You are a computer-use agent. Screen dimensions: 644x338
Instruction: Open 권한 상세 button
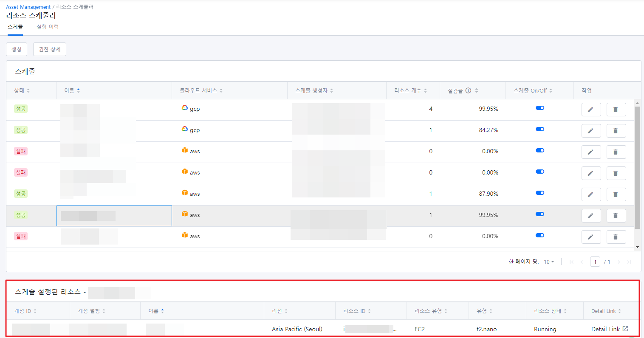[x=50, y=49]
